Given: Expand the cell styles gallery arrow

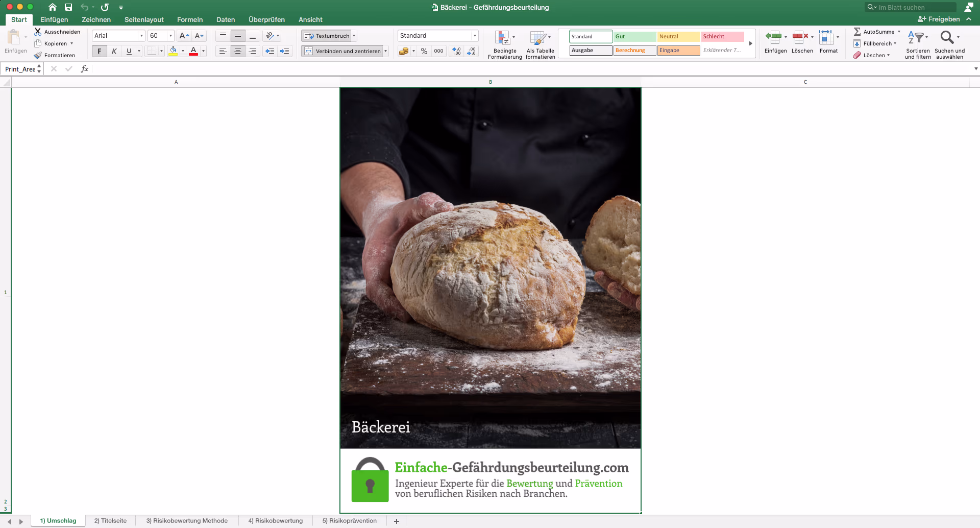Looking at the screenshot, I should (x=750, y=43).
